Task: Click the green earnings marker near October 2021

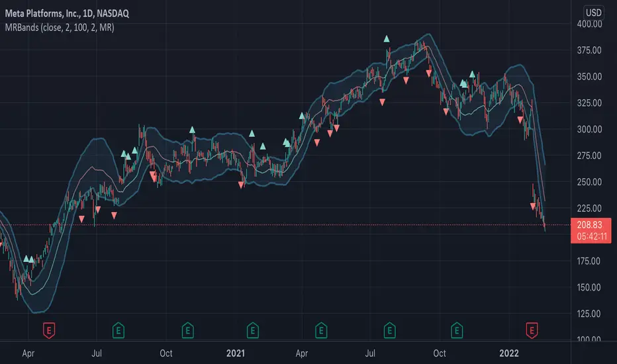Action: point(457,330)
